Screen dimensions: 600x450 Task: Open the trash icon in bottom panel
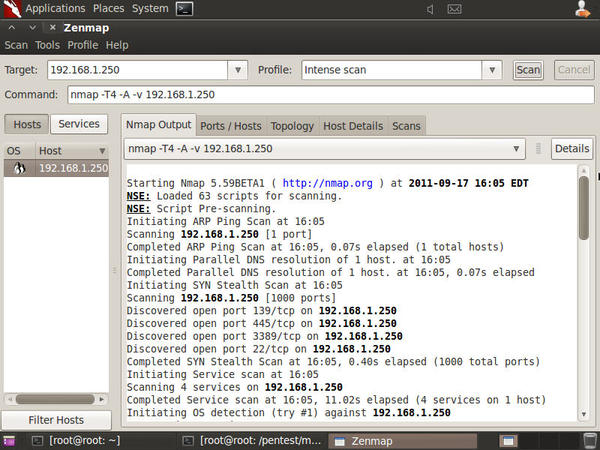pos(590,440)
